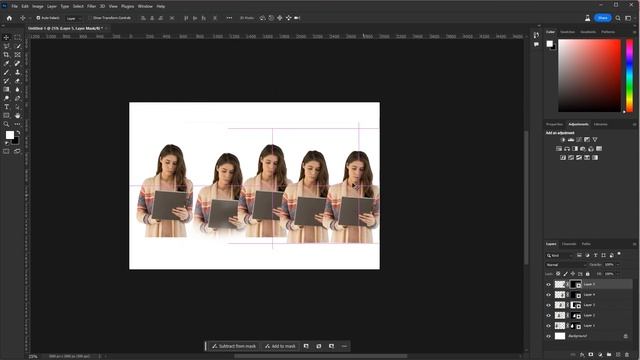Switch to the Swatches tab
This screenshot has width=640, height=360.
pos(567,32)
